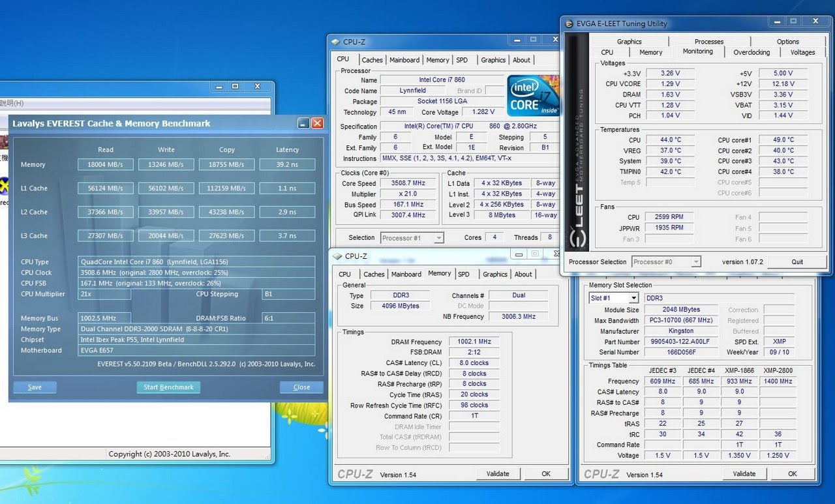Switch to Caches tab in CPU-Z memory window

pyautogui.click(x=374, y=274)
